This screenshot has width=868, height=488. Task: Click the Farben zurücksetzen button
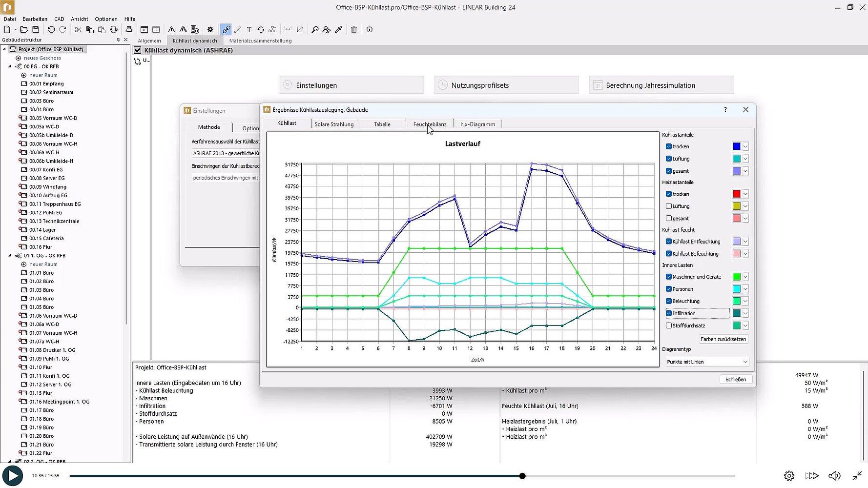[x=723, y=339]
